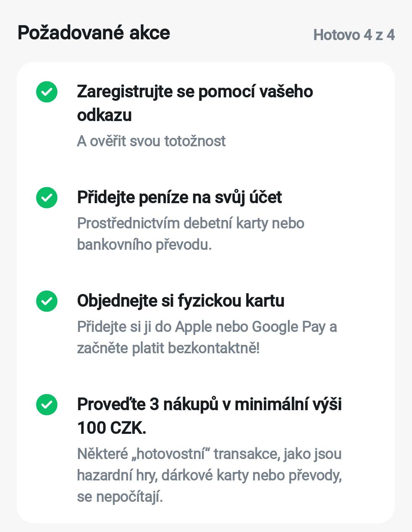This screenshot has height=532, width=412.
Task: Tap the checkmark next to Proveďte 3 nákupů
Action: click(47, 404)
